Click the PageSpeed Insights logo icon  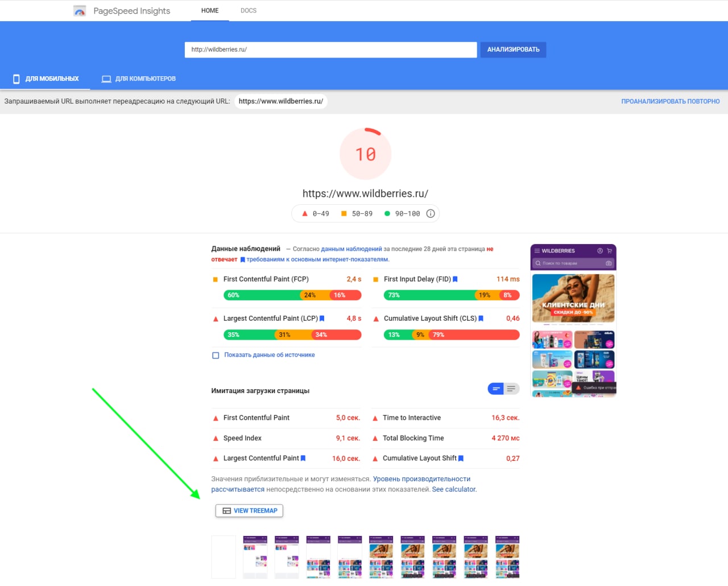tap(80, 11)
